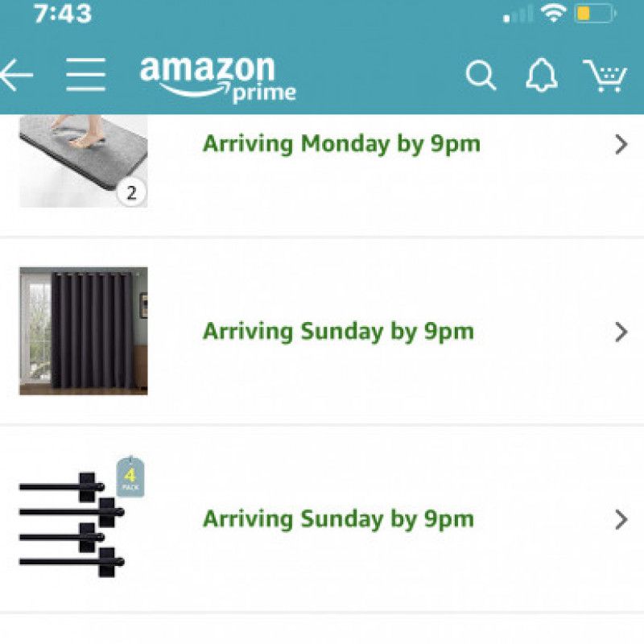
Task: Tap "Arriving Monday by 9pm" text
Action: [341, 144]
